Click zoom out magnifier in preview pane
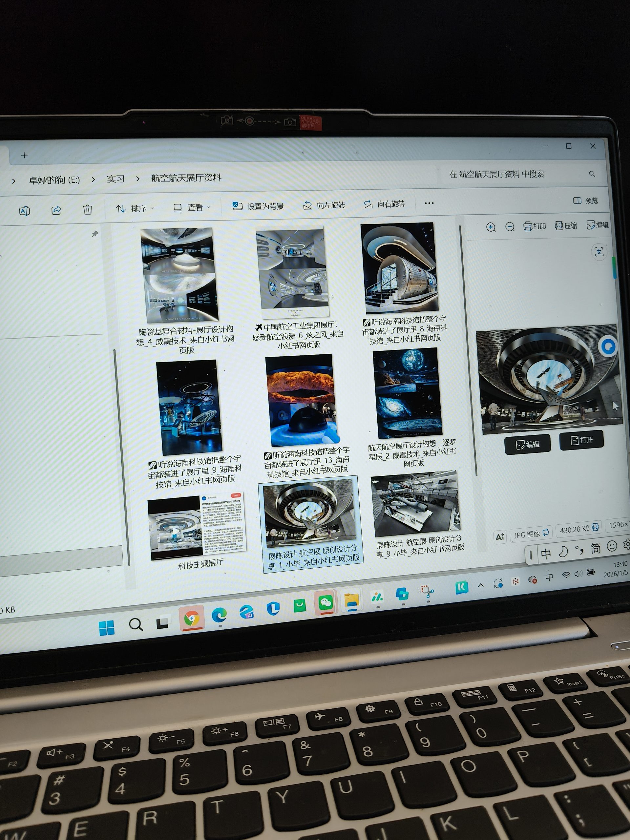630x840 pixels. point(510,227)
